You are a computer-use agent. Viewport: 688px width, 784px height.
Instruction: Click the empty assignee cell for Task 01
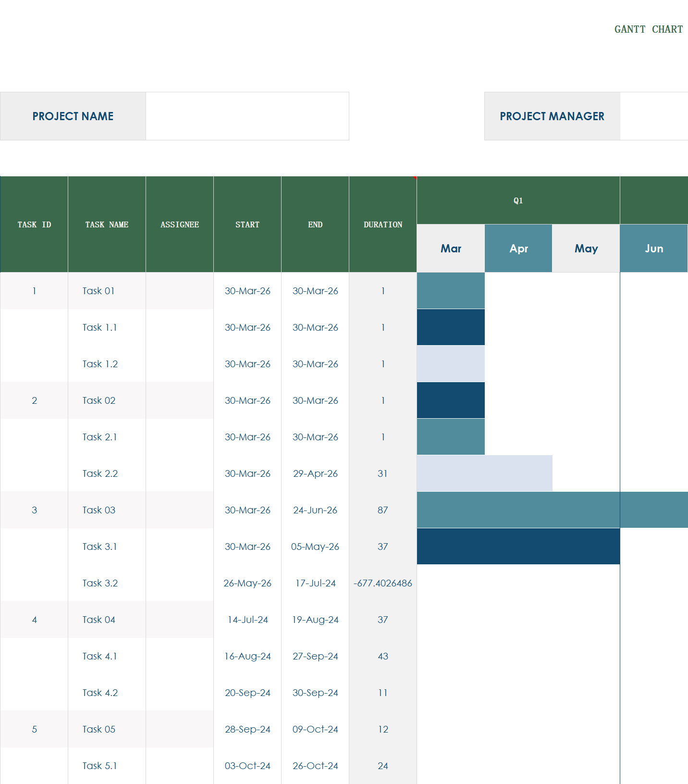pyautogui.click(x=180, y=291)
